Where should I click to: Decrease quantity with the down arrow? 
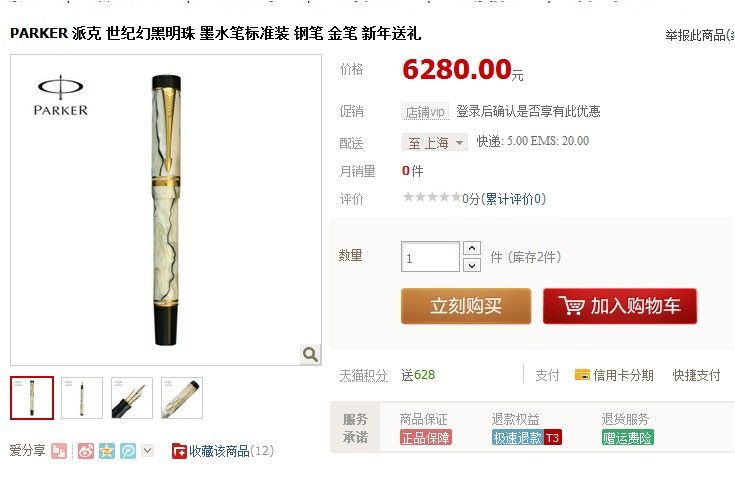[472, 265]
